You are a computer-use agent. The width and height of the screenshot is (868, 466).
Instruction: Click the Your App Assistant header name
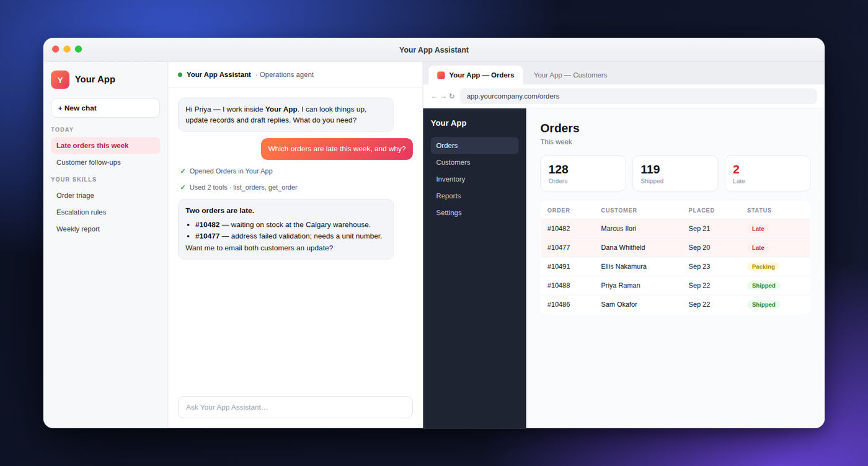219,74
